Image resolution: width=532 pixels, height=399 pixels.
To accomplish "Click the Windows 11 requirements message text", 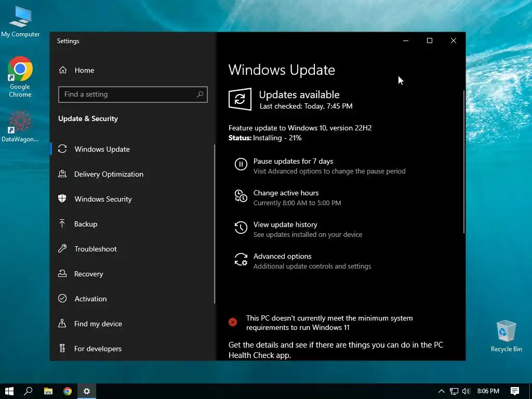I will click(329, 323).
